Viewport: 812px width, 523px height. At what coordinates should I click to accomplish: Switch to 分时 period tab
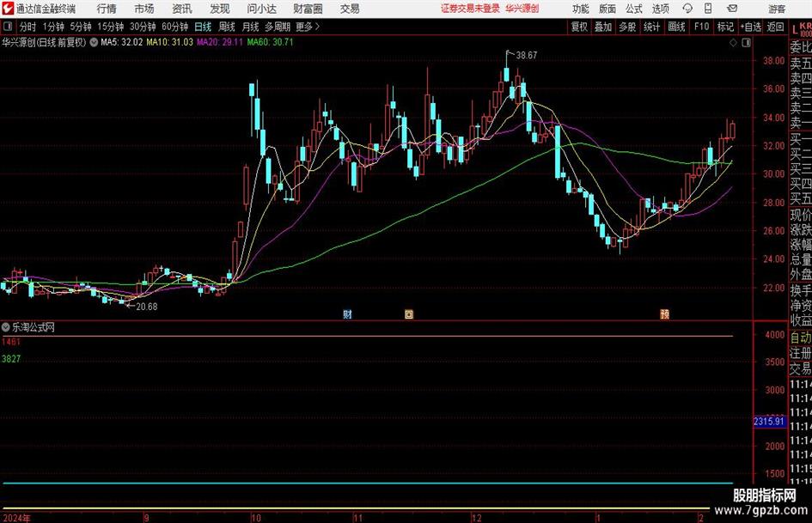[27, 27]
